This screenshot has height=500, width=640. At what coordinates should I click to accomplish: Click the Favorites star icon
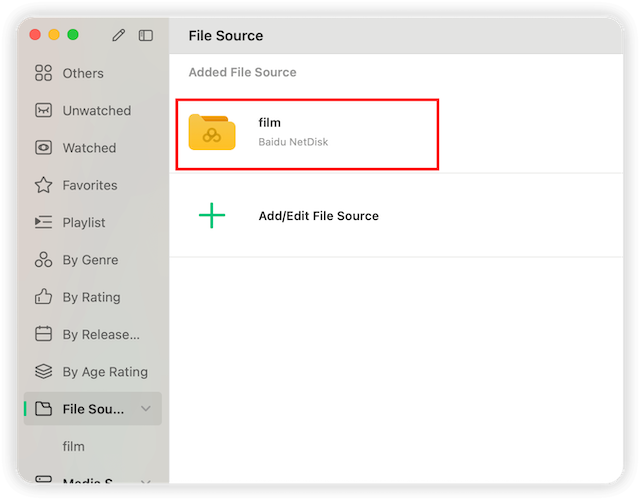pyautogui.click(x=43, y=185)
